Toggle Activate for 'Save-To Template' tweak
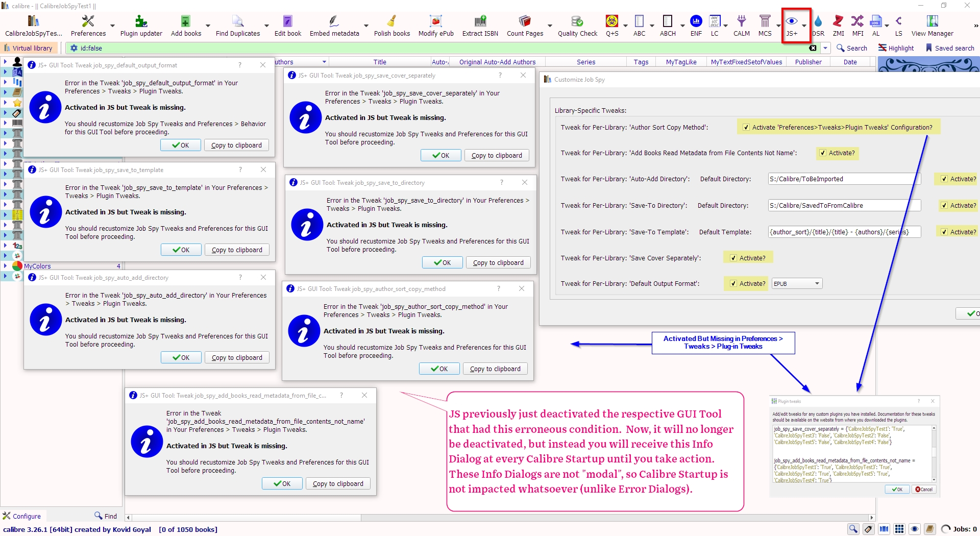980x536 pixels. pyautogui.click(x=944, y=232)
